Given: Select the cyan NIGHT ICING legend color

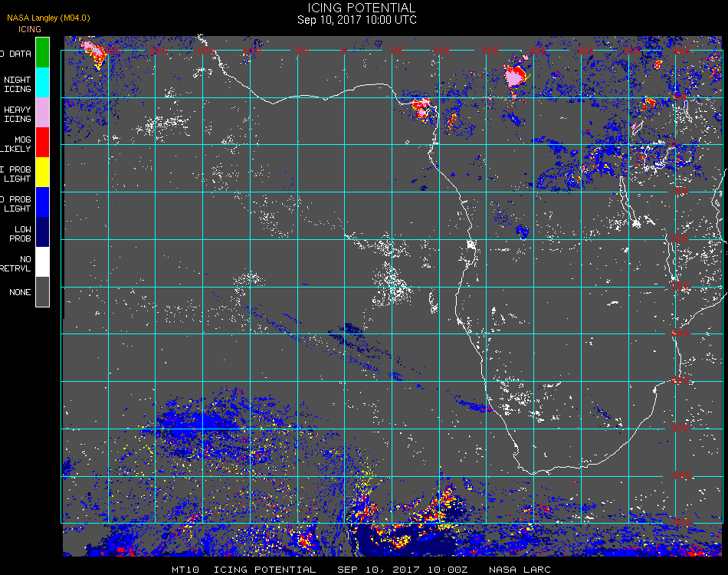Looking at the screenshot, I should tap(42, 83).
